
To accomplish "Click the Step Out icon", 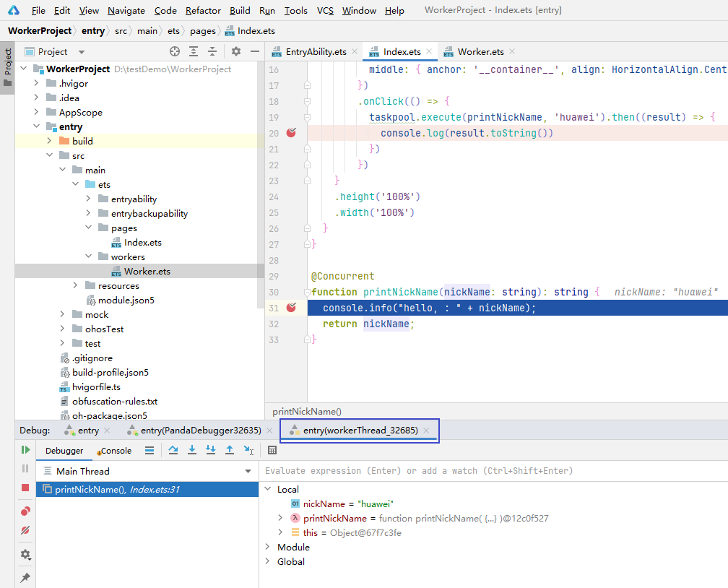I will pyautogui.click(x=230, y=449).
